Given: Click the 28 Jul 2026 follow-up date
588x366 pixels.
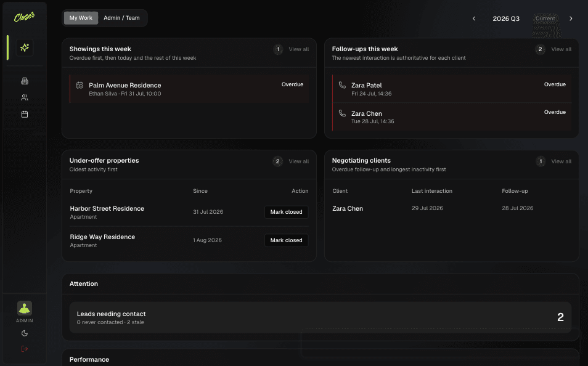Looking at the screenshot, I should [x=518, y=208].
